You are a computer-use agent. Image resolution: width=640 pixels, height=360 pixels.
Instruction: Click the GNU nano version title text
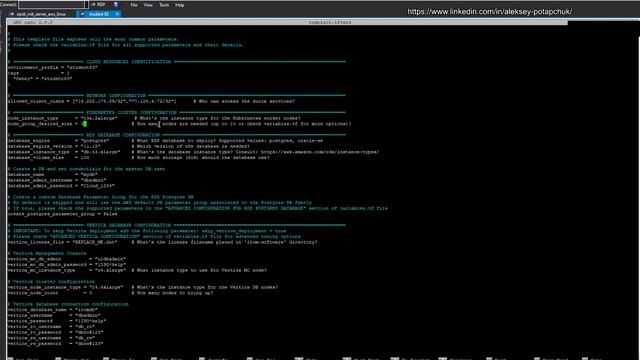coord(33,22)
